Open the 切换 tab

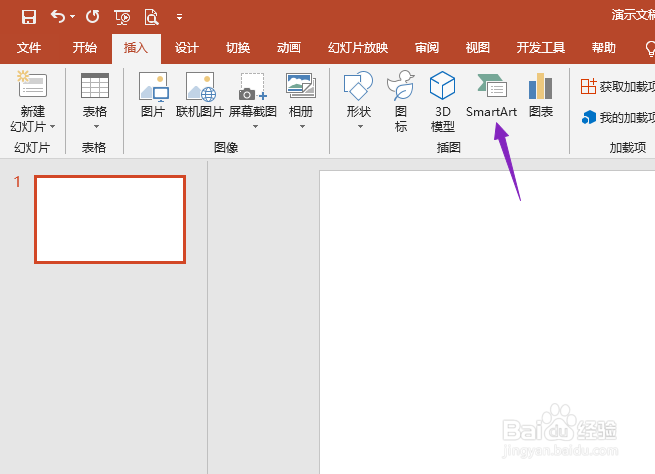(x=238, y=48)
